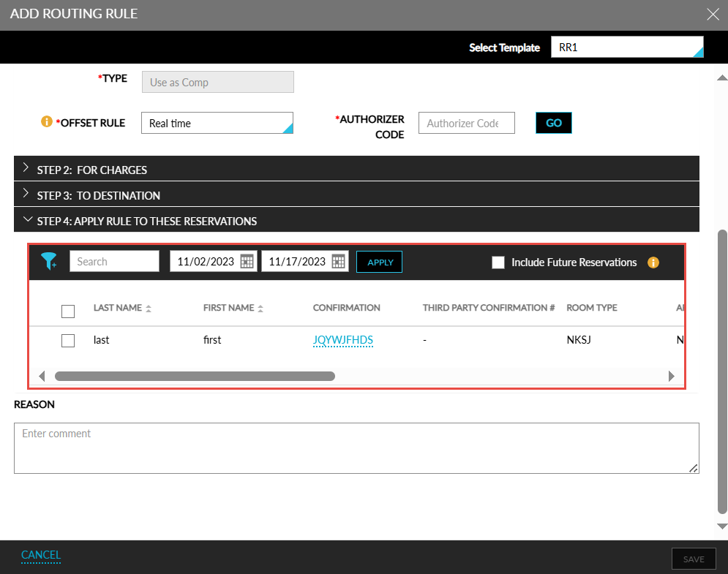This screenshot has height=574, width=728.
Task: Open the start date calendar picker
Action: click(x=247, y=262)
